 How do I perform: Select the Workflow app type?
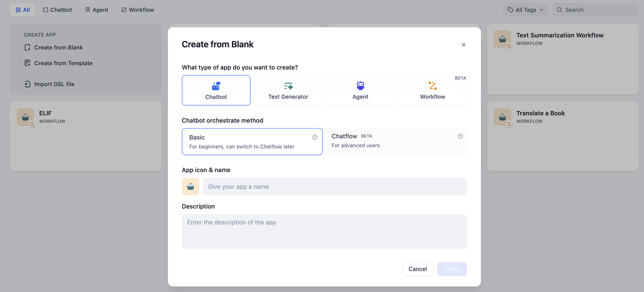[432, 90]
